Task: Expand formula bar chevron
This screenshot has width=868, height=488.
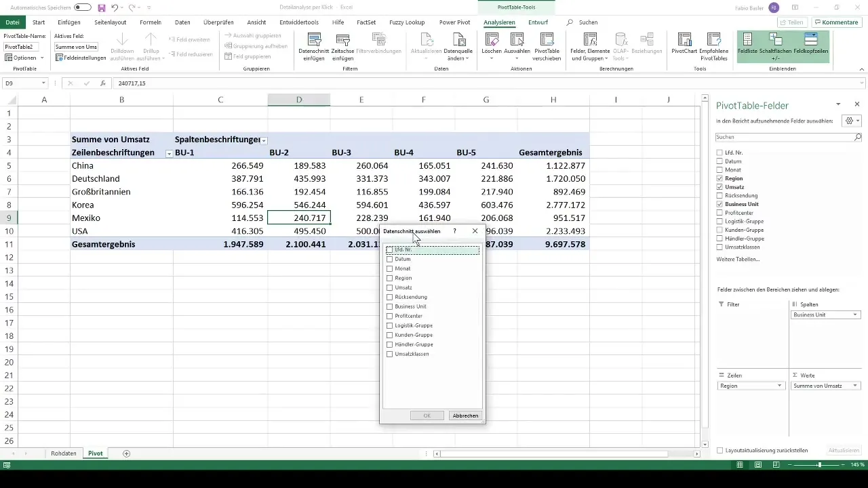Action: click(863, 83)
